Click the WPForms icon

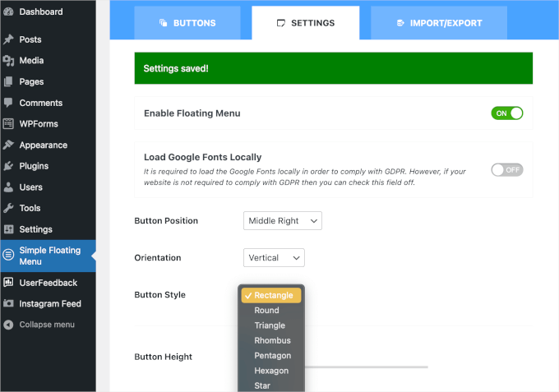[8, 123]
